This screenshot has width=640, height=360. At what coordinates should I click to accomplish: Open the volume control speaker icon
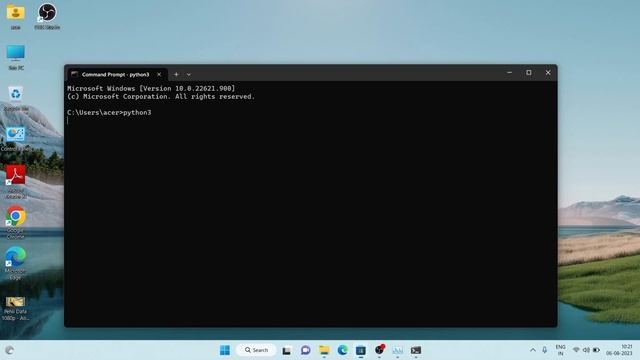pyautogui.click(x=586, y=350)
